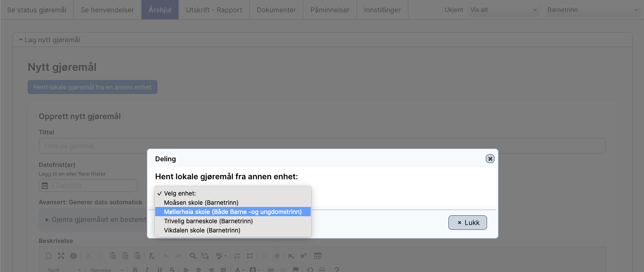Click the New Page icon in editor toolbar
Viewport: 644px width, 272px height.
[x=49, y=256]
